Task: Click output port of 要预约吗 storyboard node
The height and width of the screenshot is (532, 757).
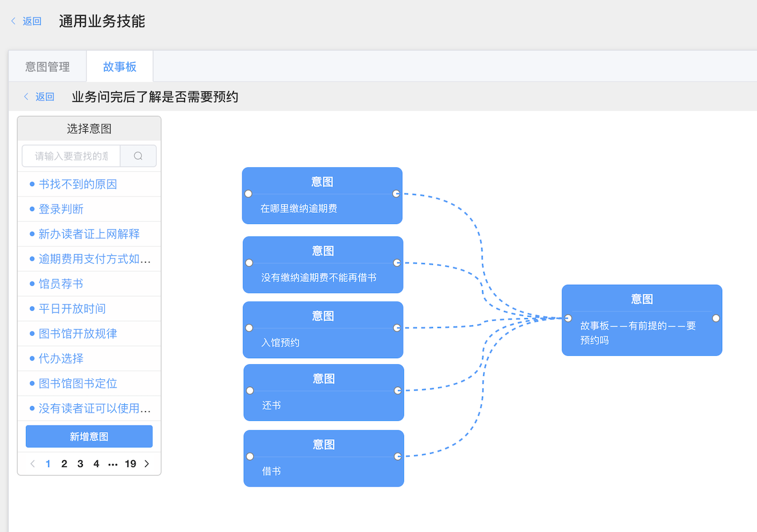Action: pyautogui.click(x=716, y=318)
